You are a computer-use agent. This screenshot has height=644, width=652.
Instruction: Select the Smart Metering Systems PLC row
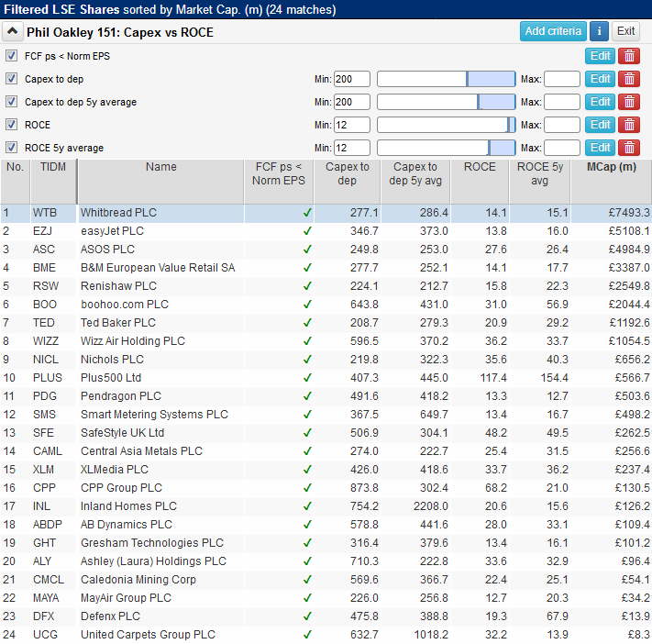pos(326,414)
